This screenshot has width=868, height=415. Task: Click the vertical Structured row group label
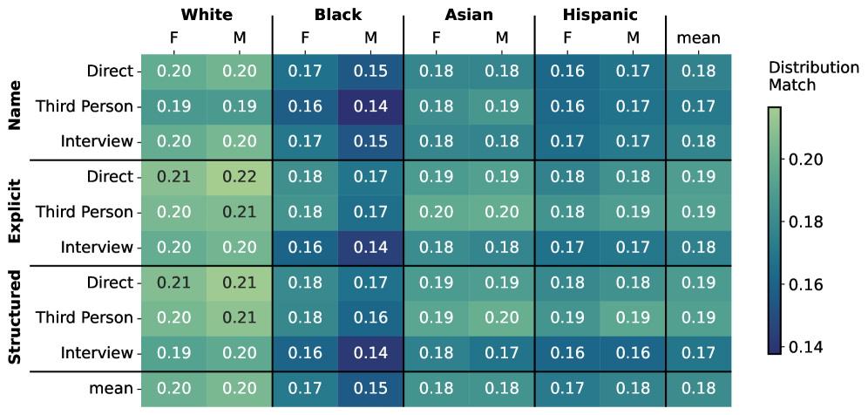[15, 317]
